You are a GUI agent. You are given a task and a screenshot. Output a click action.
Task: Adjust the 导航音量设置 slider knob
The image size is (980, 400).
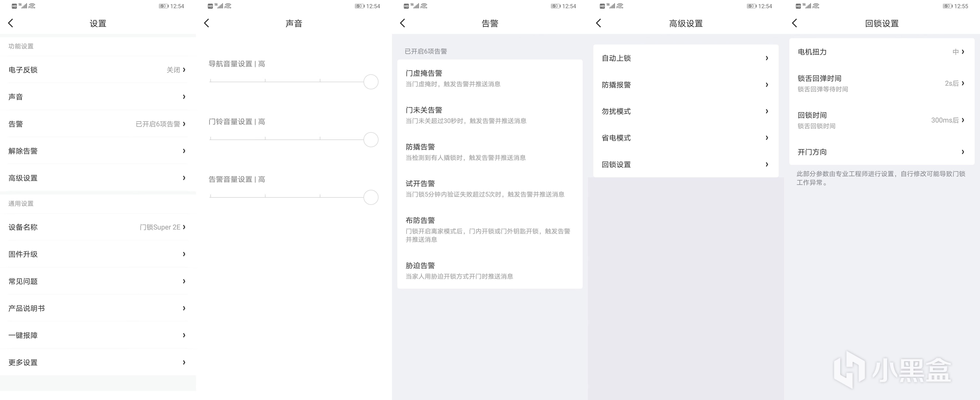tap(371, 82)
